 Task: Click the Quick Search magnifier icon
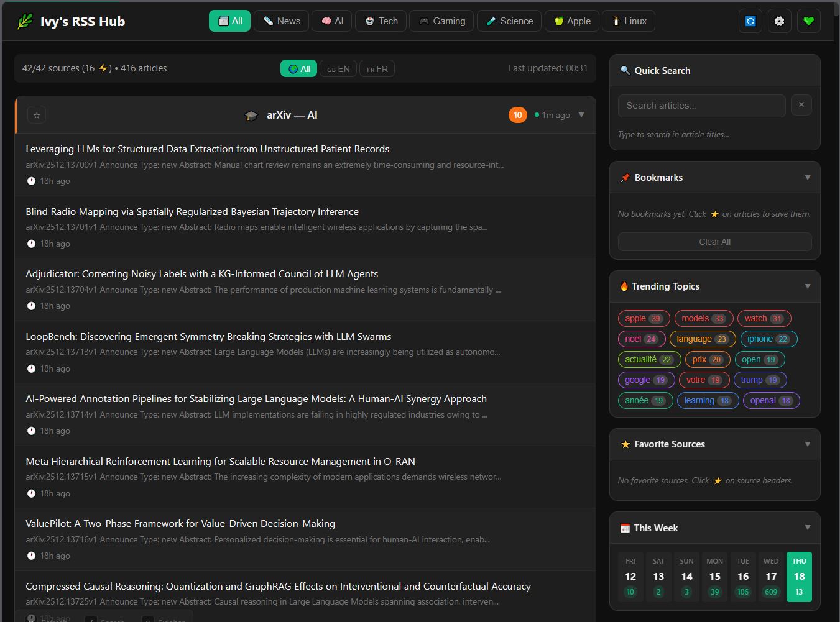(625, 71)
